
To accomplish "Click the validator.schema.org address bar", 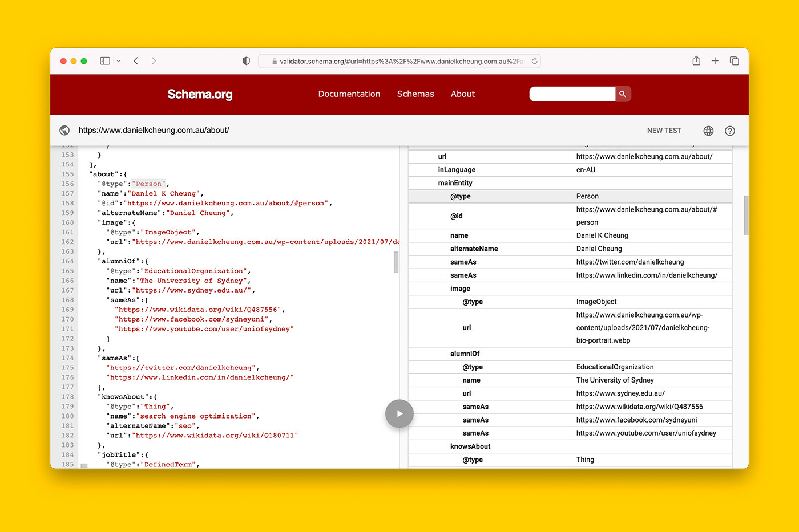I will click(x=399, y=61).
